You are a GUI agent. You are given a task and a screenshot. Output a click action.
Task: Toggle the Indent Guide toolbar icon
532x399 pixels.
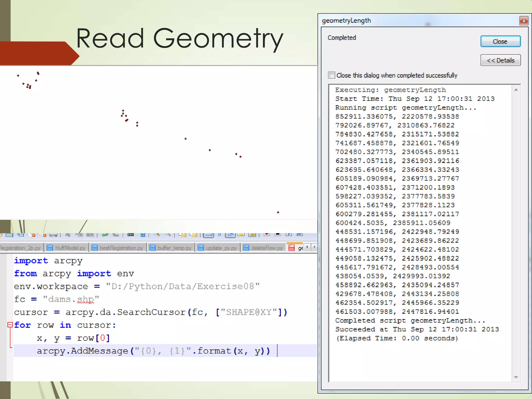click(230, 235)
